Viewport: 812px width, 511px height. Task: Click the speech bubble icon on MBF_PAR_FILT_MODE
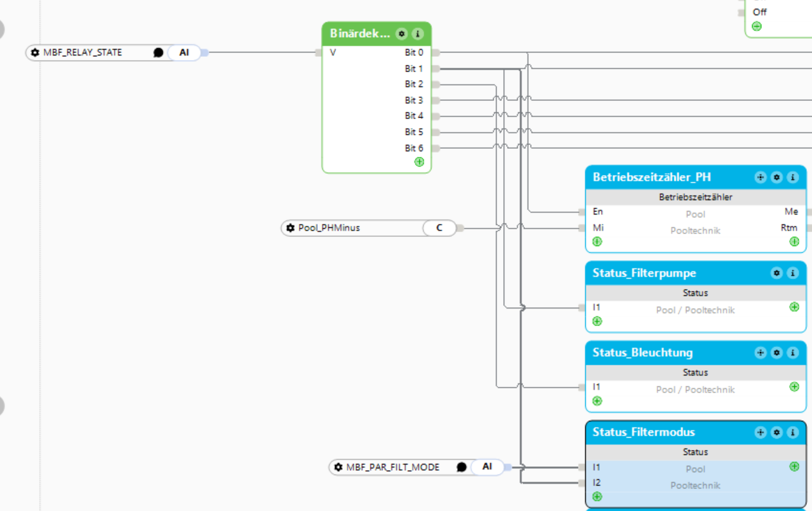(462, 467)
